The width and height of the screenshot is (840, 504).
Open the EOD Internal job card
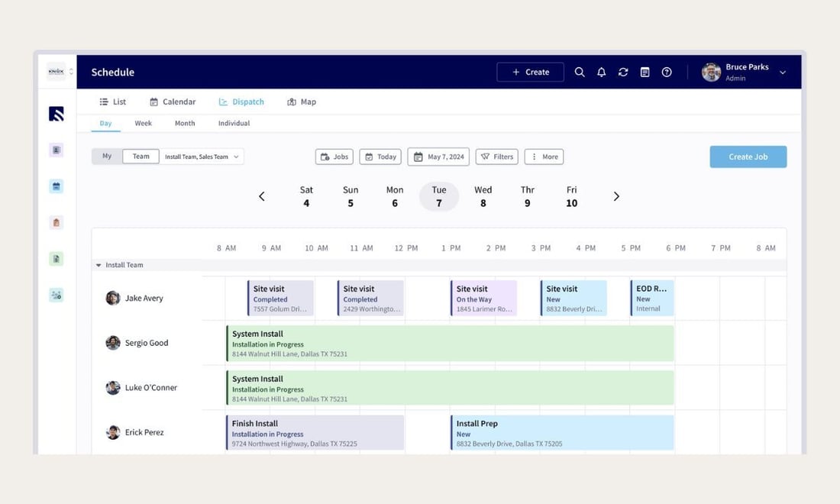coord(652,299)
